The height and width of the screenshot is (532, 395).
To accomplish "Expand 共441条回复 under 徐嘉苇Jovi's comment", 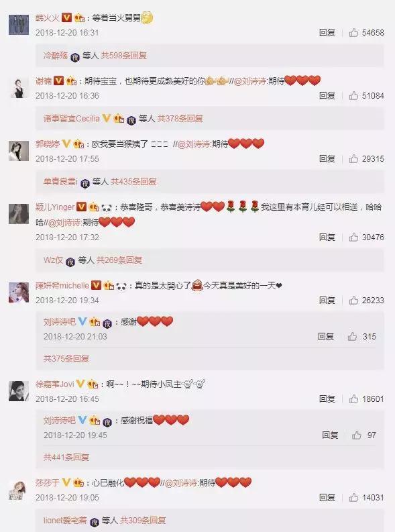I will 66,458.
